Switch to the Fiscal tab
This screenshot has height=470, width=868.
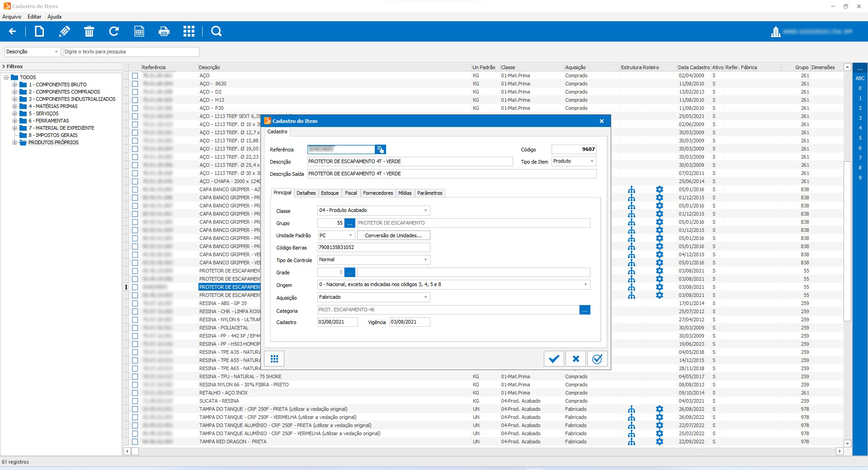(351, 193)
